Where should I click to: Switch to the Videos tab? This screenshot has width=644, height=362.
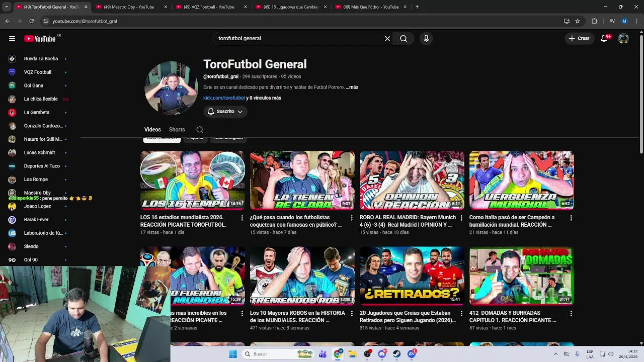[152, 130]
